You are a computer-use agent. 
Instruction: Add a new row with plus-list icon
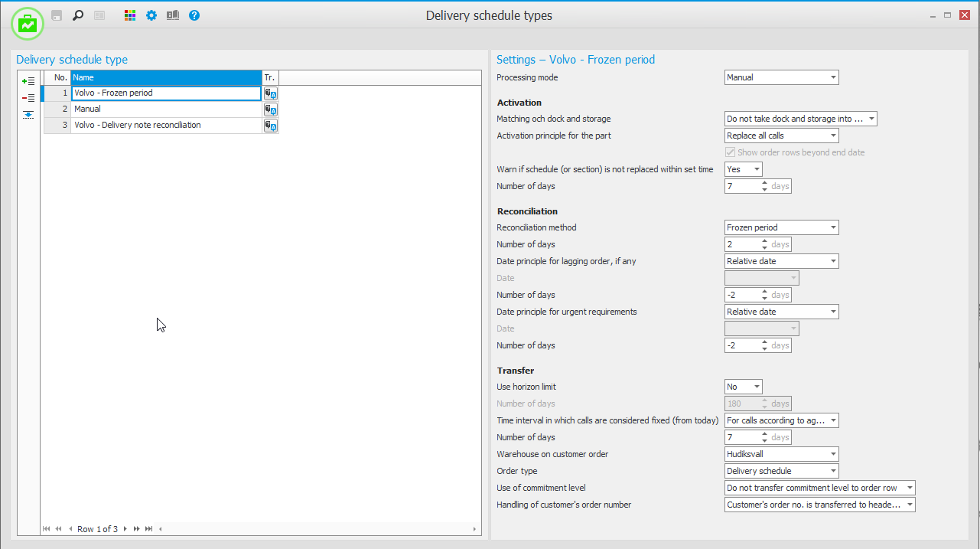(28, 81)
